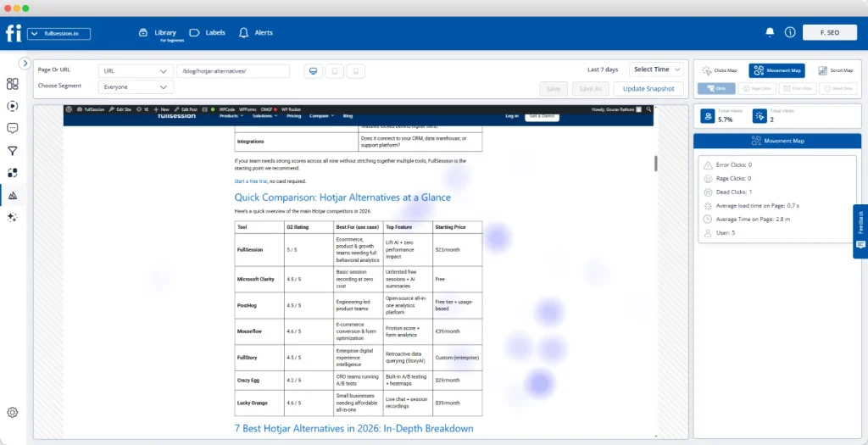Select desktop device view icon
The image size is (868, 445).
[x=313, y=71]
